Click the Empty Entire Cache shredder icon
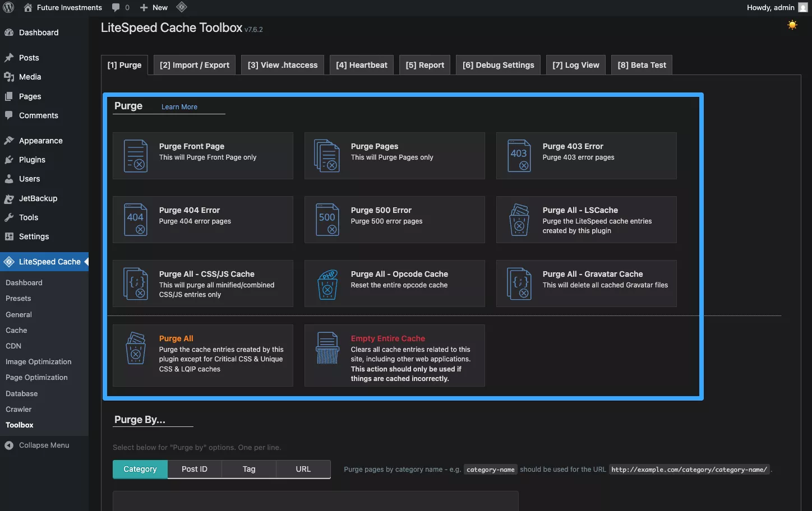Screen dimensions: 812x511 pyautogui.click(x=327, y=348)
